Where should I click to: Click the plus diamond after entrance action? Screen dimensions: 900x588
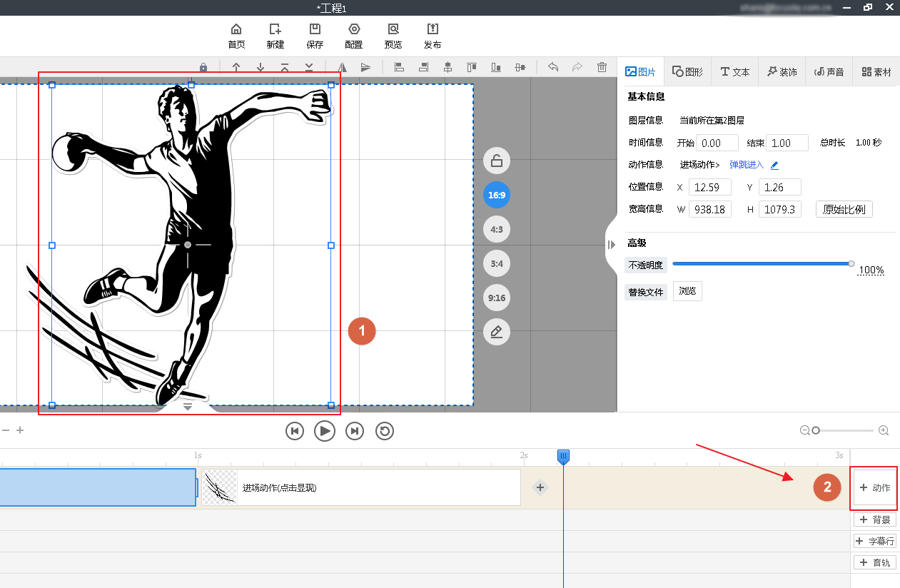pos(540,487)
